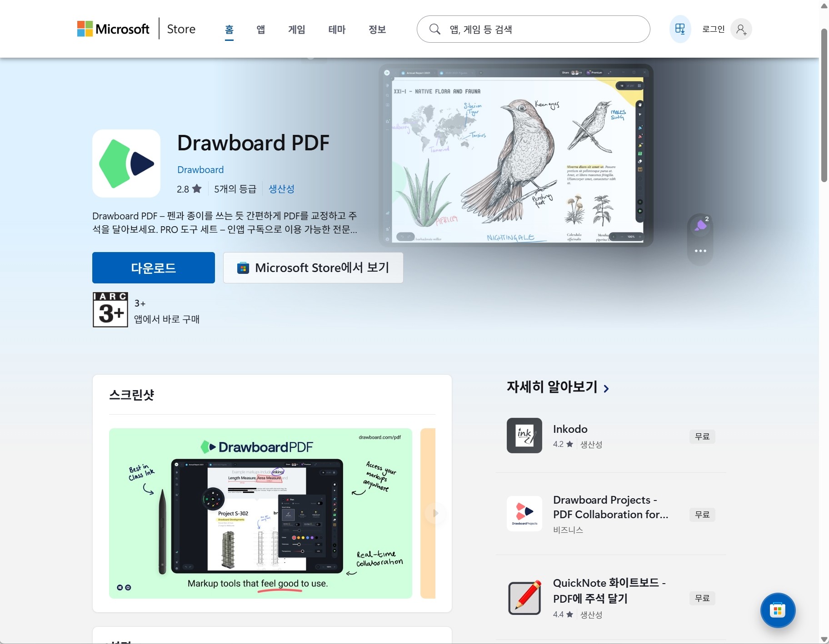The image size is (829, 644).
Task: Click the 무료 button for Inkodo
Action: coord(702,436)
